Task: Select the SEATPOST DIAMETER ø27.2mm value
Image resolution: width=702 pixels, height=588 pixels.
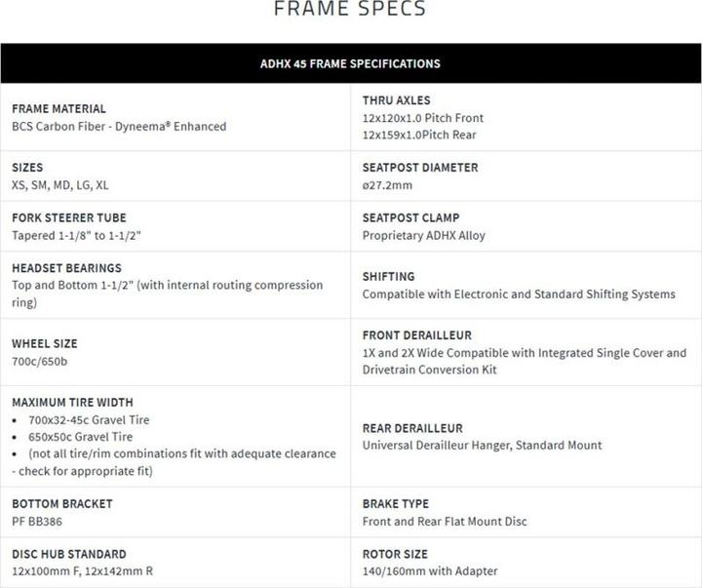Action: tap(387, 185)
